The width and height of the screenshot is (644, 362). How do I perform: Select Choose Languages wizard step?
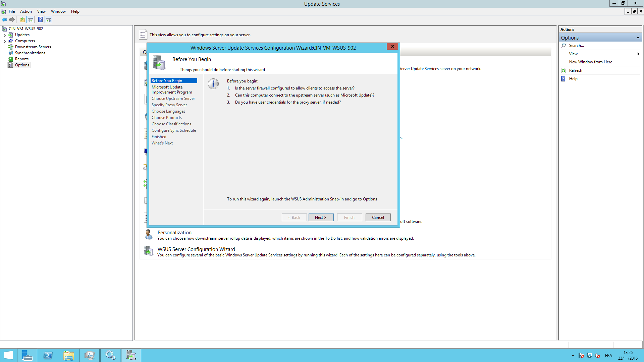168,111
